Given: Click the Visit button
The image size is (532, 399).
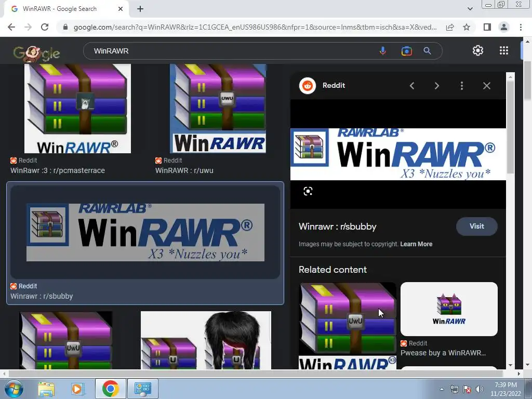Looking at the screenshot, I should [x=477, y=227].
